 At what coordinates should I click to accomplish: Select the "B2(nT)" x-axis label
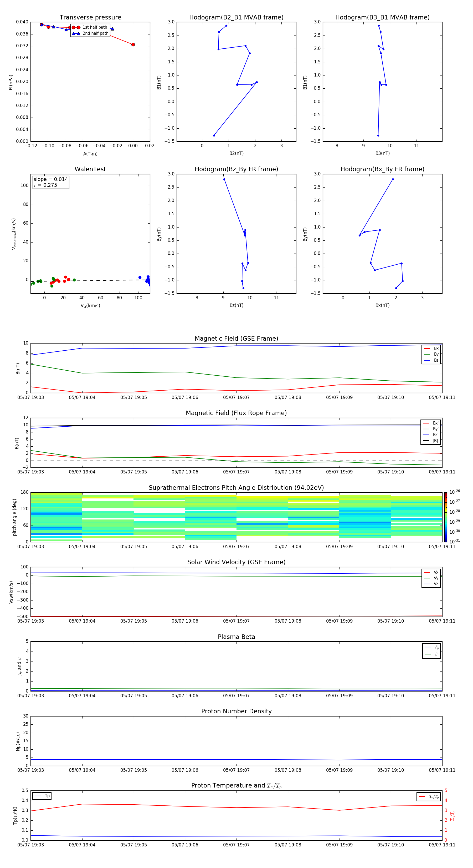click(x=236, y=153)
